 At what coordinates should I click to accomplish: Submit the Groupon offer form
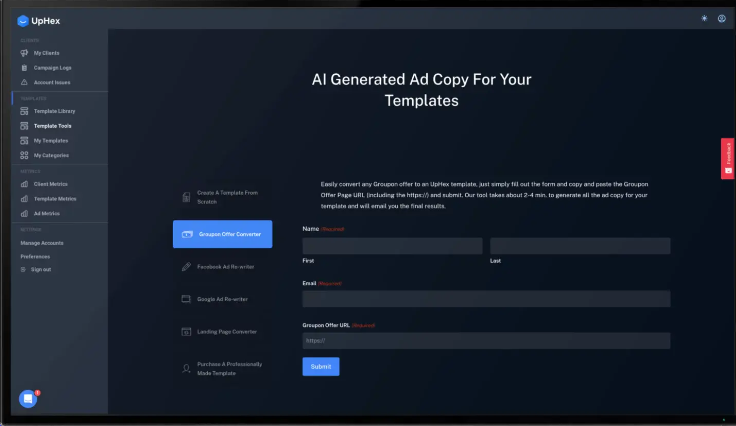[x=321, y=366]
